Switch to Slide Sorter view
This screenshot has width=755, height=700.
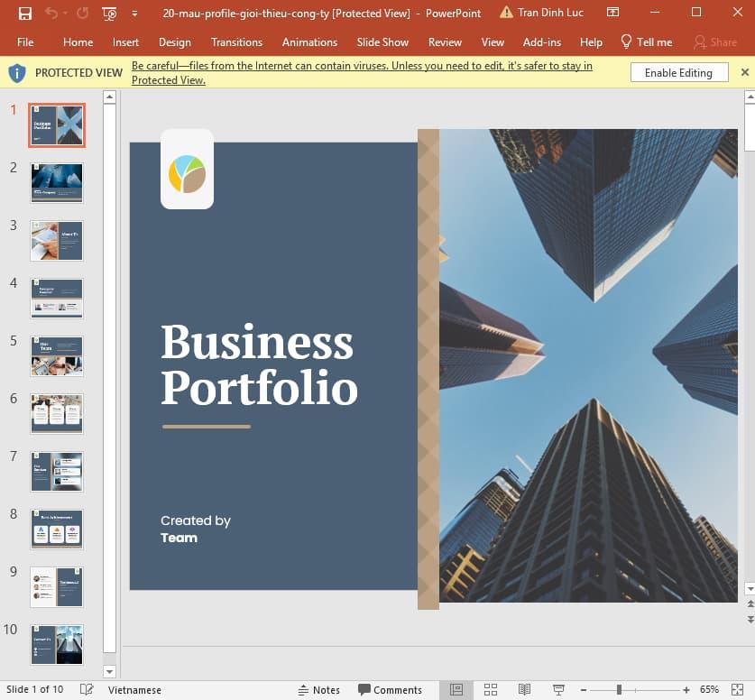click(491, 690)
